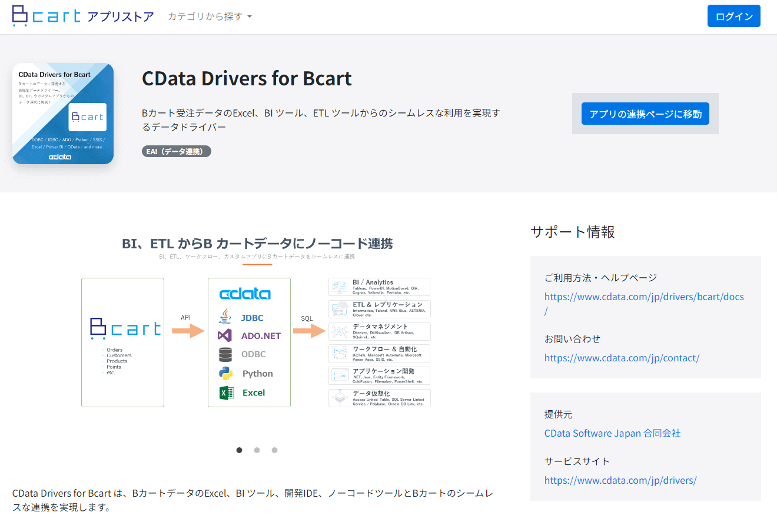
Task: Open the CData Drivers for Bcart app thumbnail
Action: [63, 114]
